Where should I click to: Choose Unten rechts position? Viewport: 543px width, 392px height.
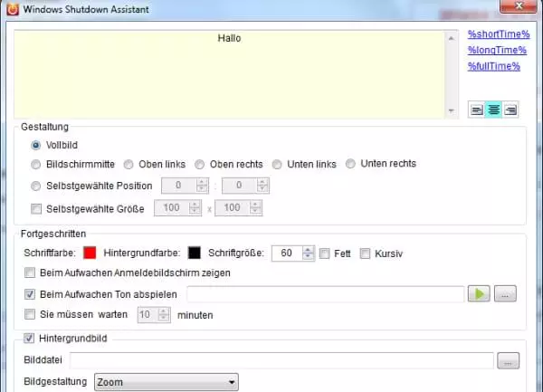pyautogui.click(x=350, y=164)
